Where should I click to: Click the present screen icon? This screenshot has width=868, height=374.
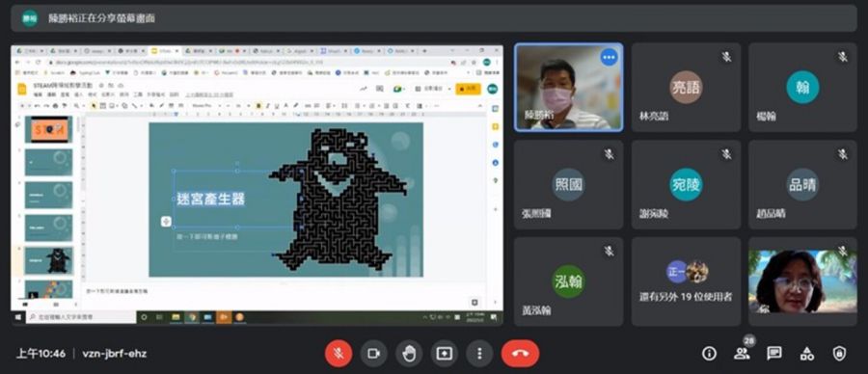[x=445, y=353]
